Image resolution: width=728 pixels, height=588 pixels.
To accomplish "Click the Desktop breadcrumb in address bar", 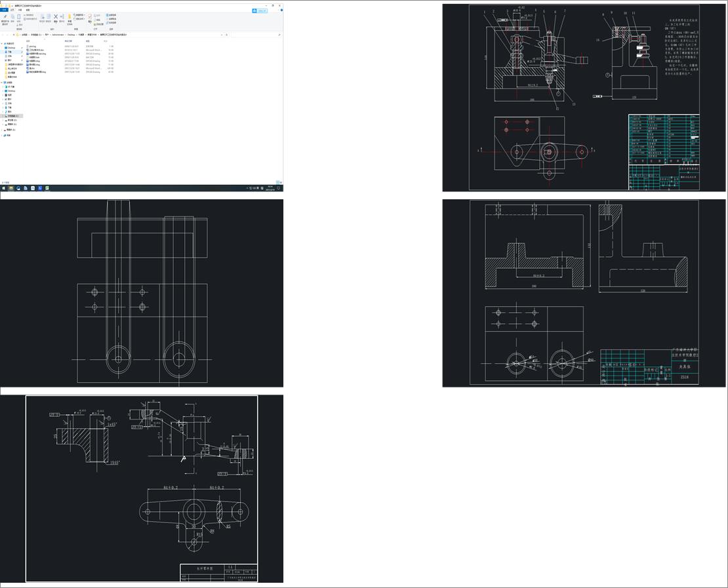I will pos(71,35).
